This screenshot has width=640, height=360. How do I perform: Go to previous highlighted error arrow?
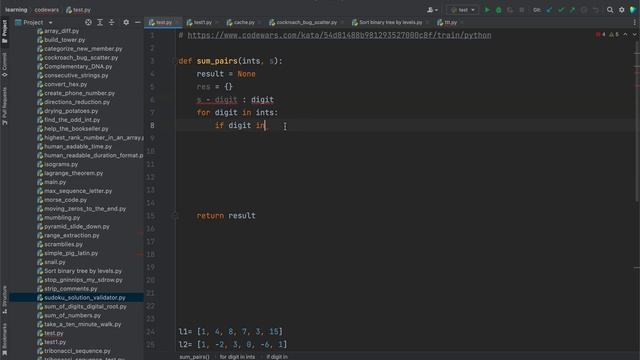[625, 35]
